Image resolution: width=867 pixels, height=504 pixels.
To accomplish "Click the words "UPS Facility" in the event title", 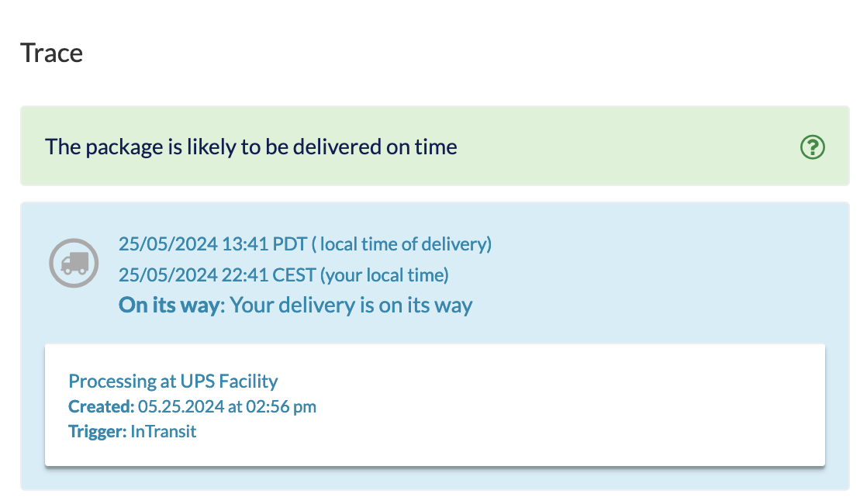I will click(x=229, y=381).
